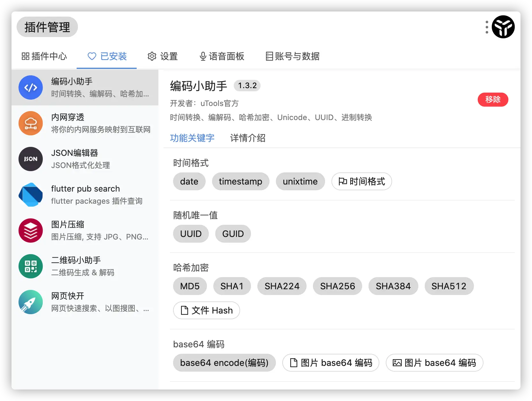Image resolution: width=532 pixels, height=401 pixels.
Task: Click the timestamp keyword tag
Action: click(x=240, y=181)
